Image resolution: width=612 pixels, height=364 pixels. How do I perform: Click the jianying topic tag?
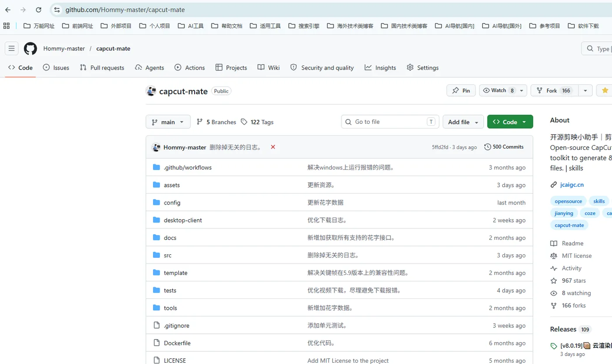564,213
